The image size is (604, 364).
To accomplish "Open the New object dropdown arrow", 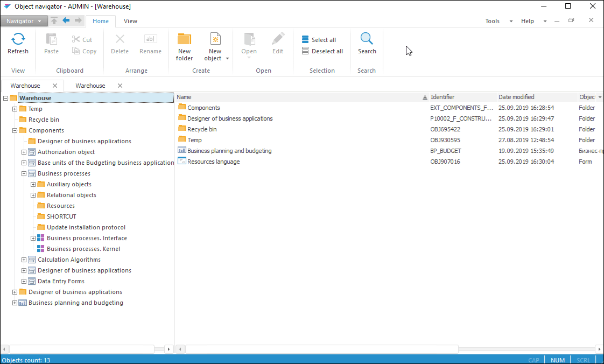I will pos(227,59).
